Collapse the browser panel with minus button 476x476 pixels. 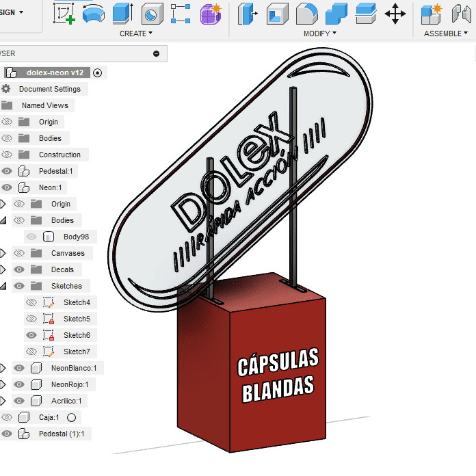click(x=156, y=53)
